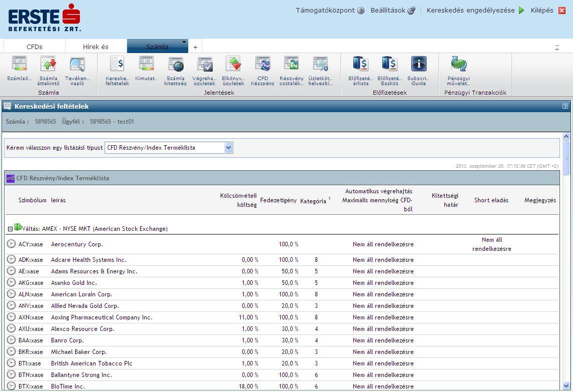Viewport: 573px width, 392px height.
Task: Click the Beállítások gears icon
Action: point(411,11)
